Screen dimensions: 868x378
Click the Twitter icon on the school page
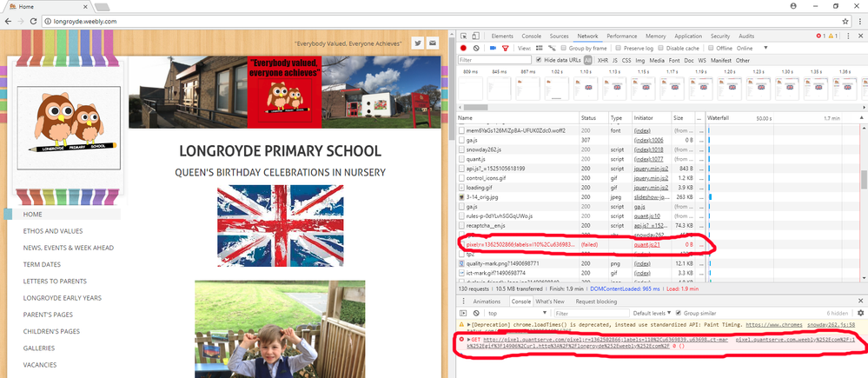coord(418,43)
